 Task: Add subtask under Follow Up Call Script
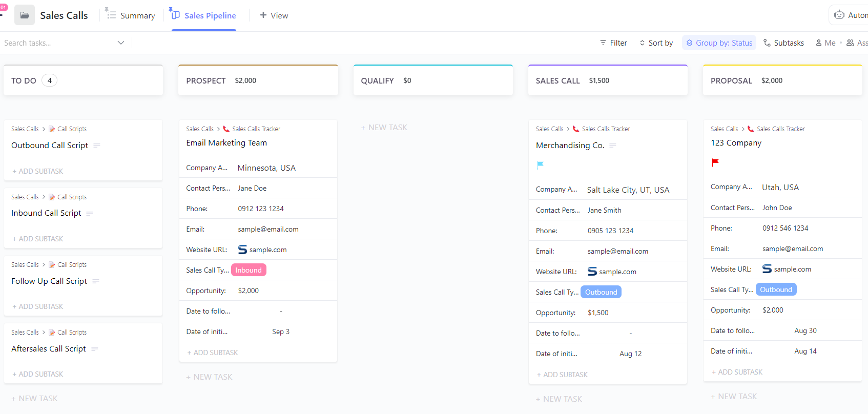[x=37, y=306]
